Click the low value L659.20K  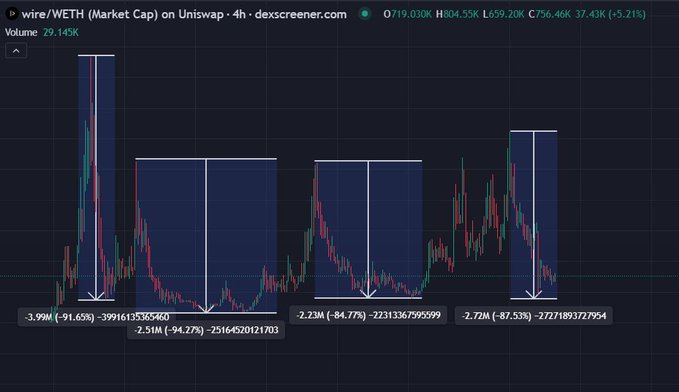tap(503, 14)
